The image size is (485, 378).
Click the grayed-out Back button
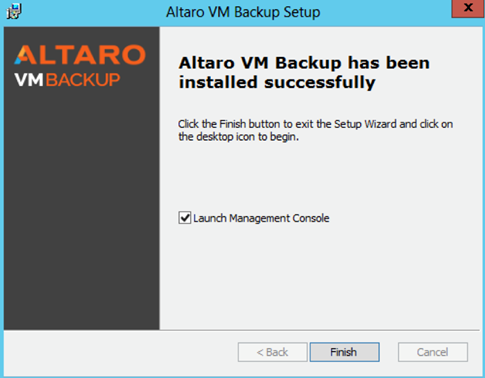point(272,352)
